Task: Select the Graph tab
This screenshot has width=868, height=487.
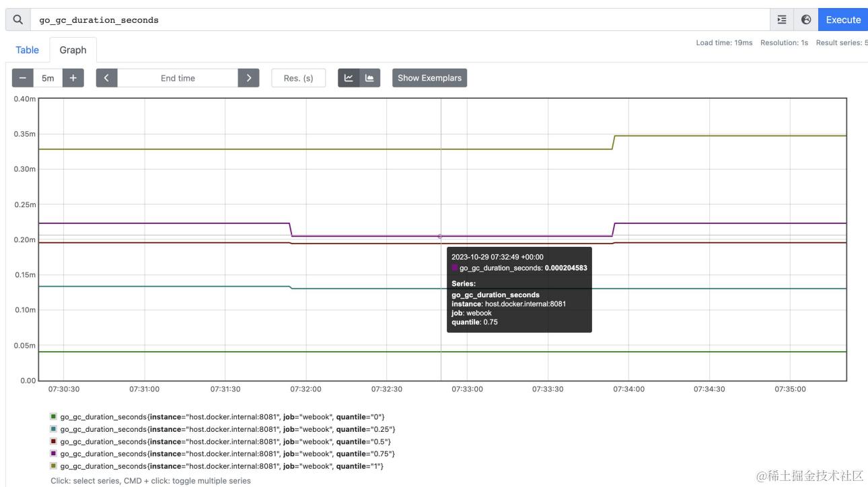Action: [73, 50]
